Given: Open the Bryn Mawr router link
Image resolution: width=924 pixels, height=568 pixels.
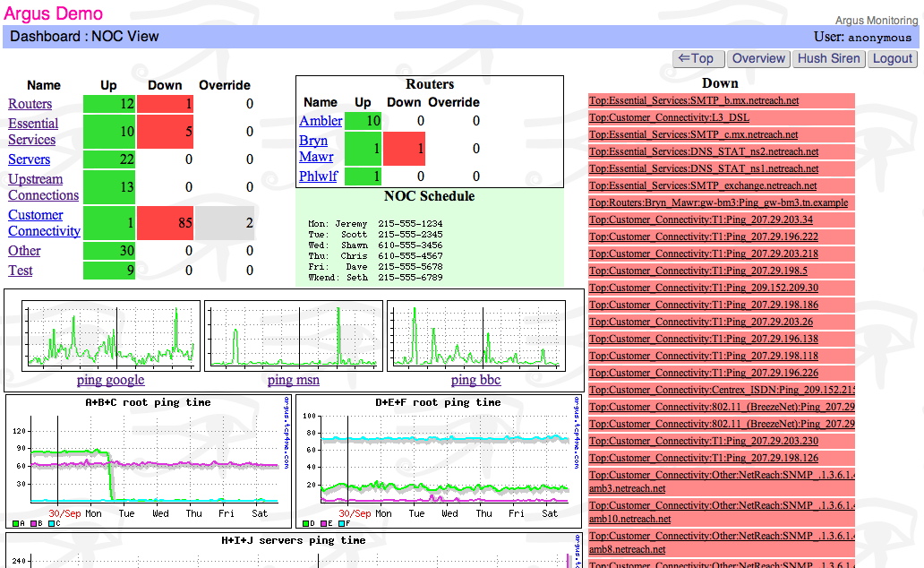Looking at the screenshot, I should (313, 149).
